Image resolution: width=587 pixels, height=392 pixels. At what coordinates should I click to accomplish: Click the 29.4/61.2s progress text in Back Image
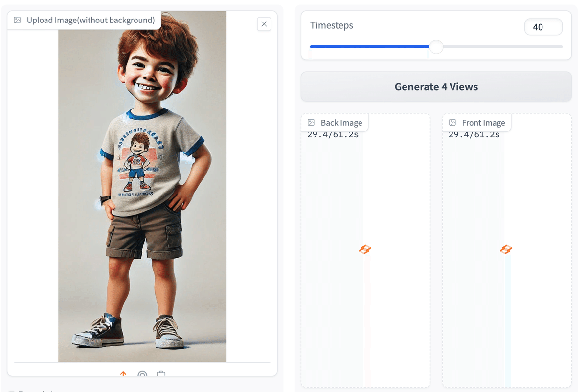[333, 134]
